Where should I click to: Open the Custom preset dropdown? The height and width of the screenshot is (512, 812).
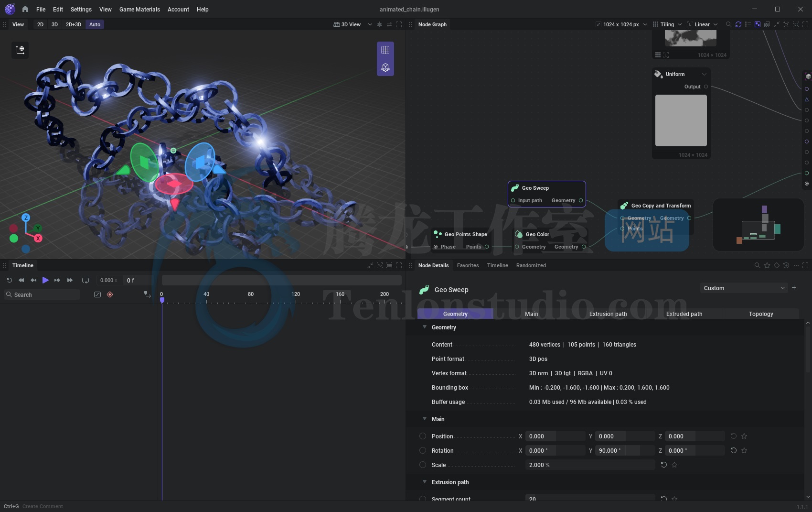744,288
